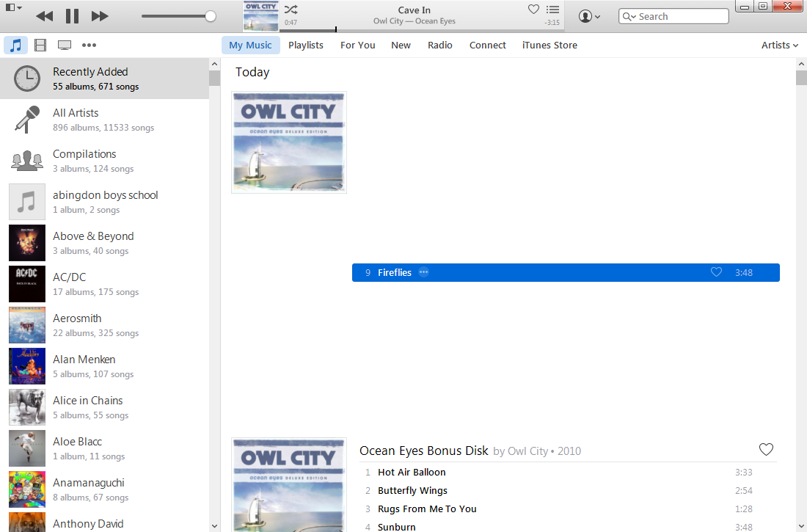This screenshot has width=807, height=532.
Task: Select Anthony David artist
Action: pos(104,521)
